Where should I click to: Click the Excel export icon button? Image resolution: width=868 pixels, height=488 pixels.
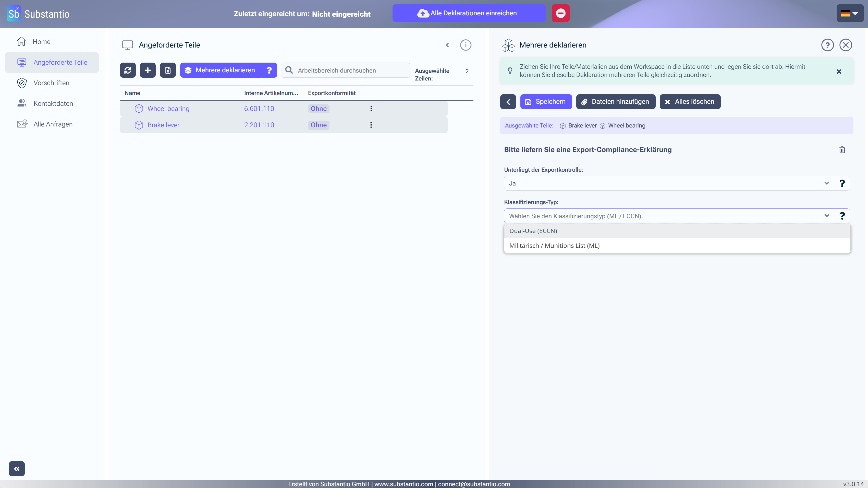[x=168, y=70]
